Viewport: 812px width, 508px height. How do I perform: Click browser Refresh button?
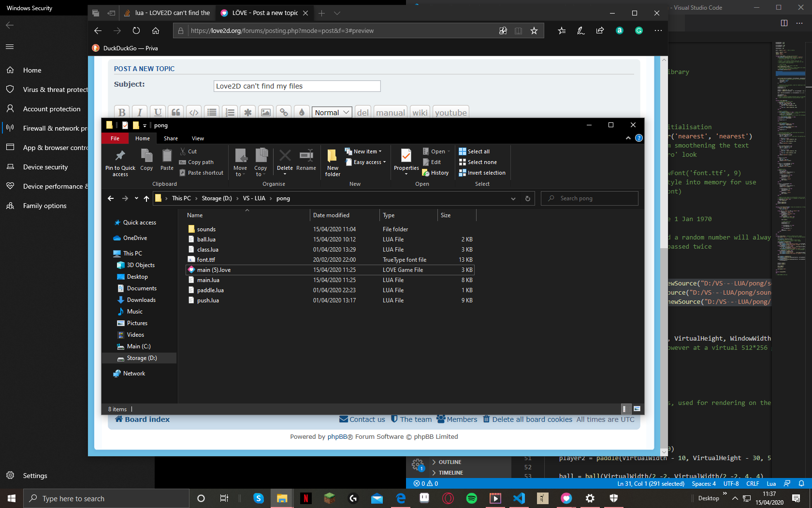(136, 30)
